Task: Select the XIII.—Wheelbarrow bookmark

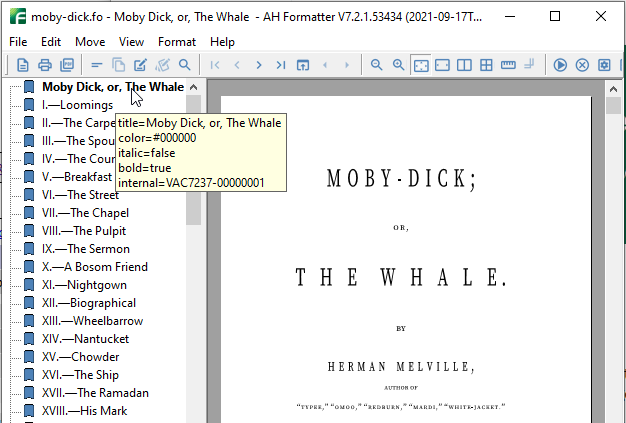Action: click(x=92, y=321)
